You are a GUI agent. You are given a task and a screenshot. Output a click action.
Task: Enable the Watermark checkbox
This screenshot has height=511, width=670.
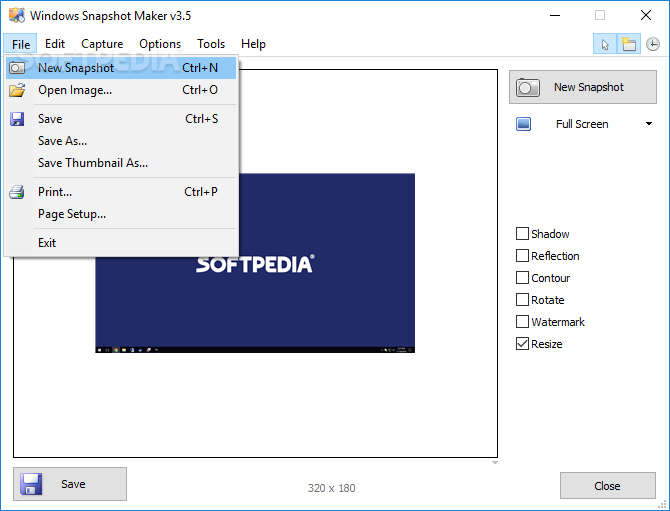point(522,322)
